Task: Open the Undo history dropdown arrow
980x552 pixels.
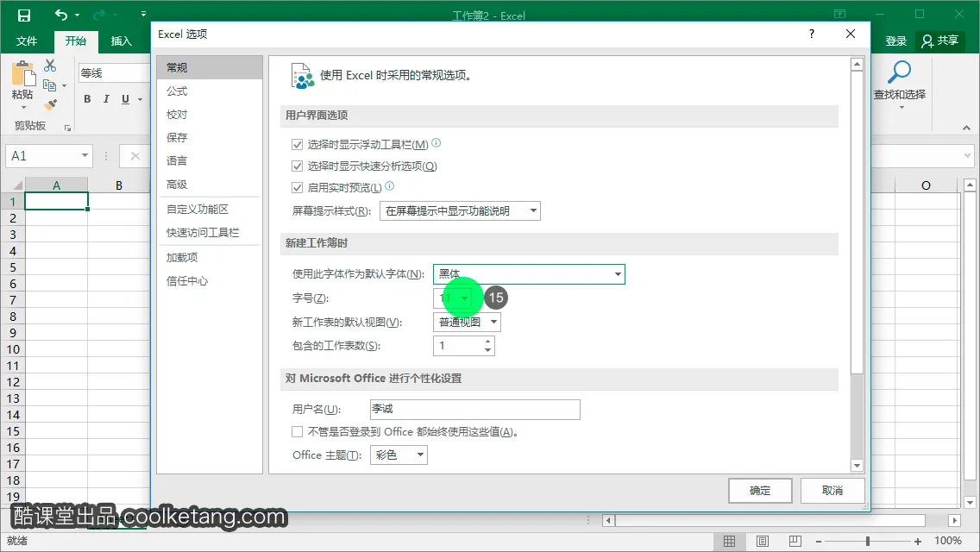Action: (x=78, y=15)
